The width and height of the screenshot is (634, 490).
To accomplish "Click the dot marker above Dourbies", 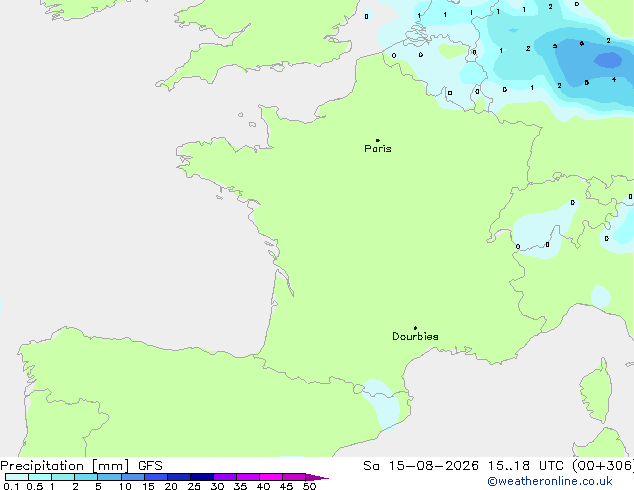I will click(x=415, y=328).
